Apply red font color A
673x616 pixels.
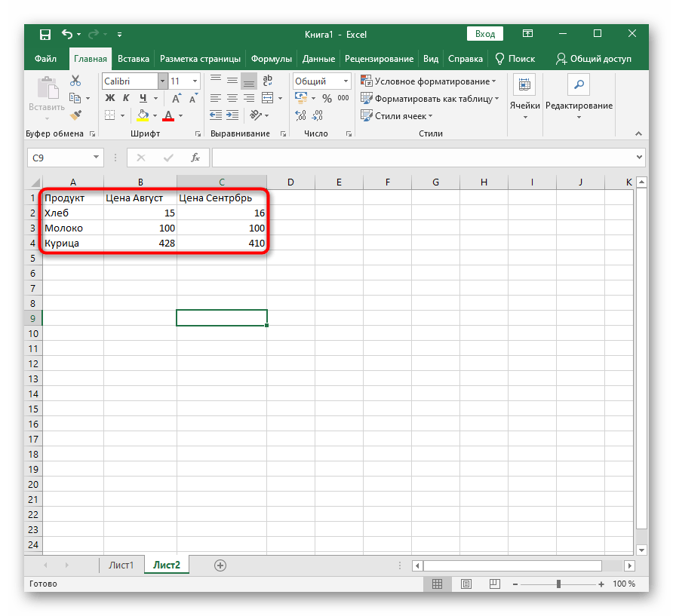coord(168,115)
